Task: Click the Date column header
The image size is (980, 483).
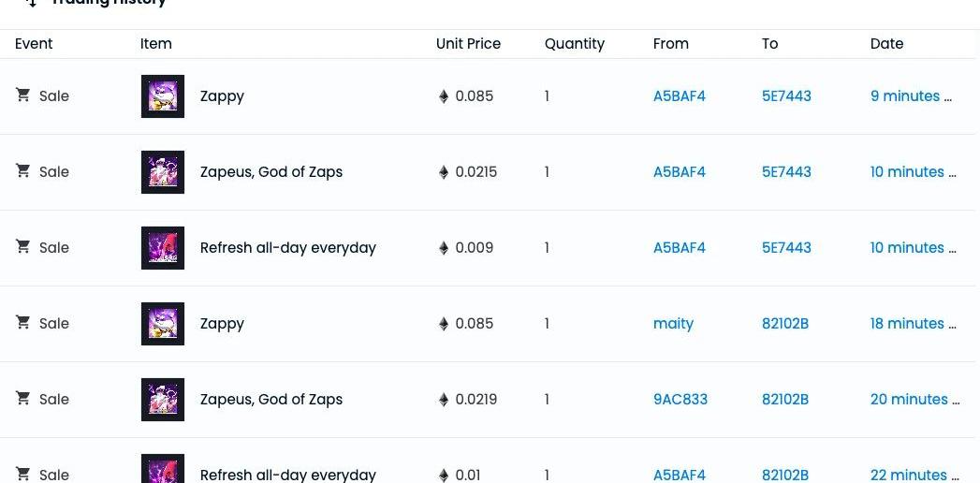Action: 886,44
